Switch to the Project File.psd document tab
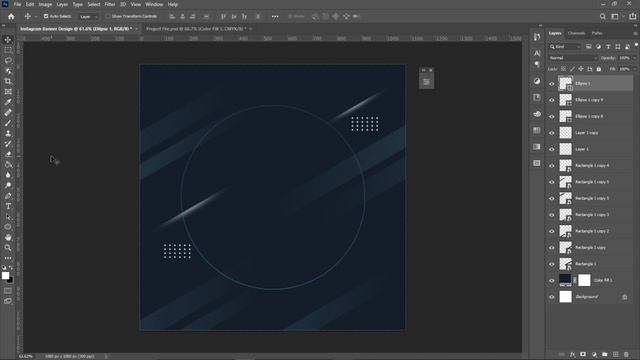640x360 pixels. (x=196, y=29)
